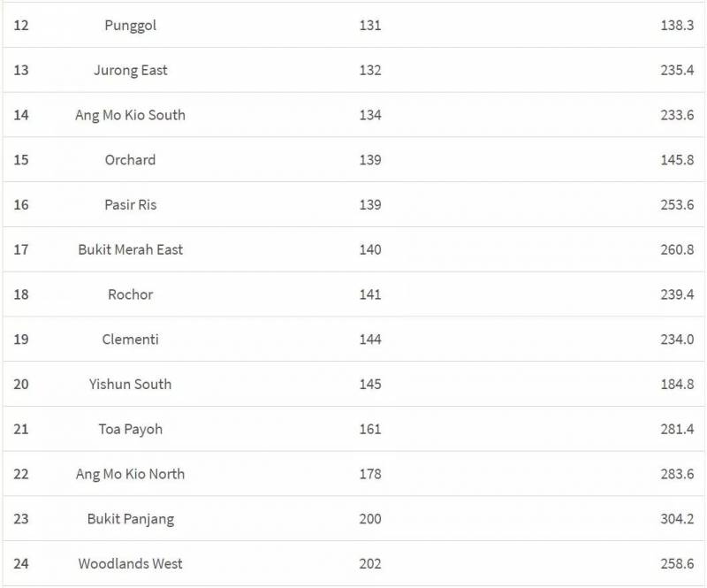707x588 pixels.
Task: Select the 161 value for Toa Payoh
Action: (369, 430)
